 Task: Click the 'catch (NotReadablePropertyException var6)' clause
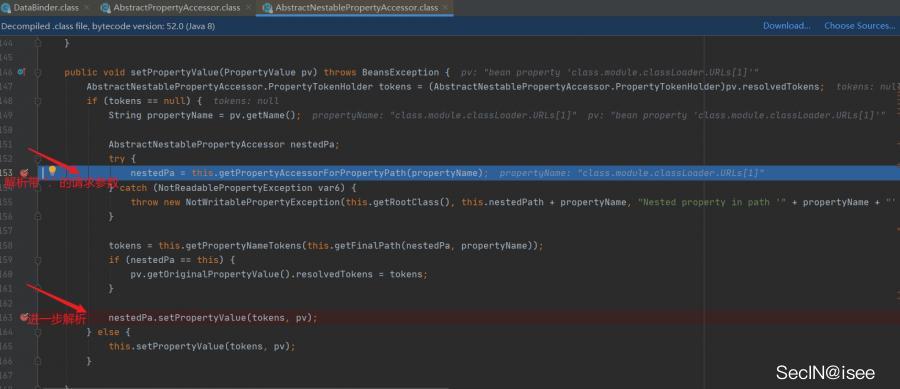pyautogui.click(x=238, y=188)
